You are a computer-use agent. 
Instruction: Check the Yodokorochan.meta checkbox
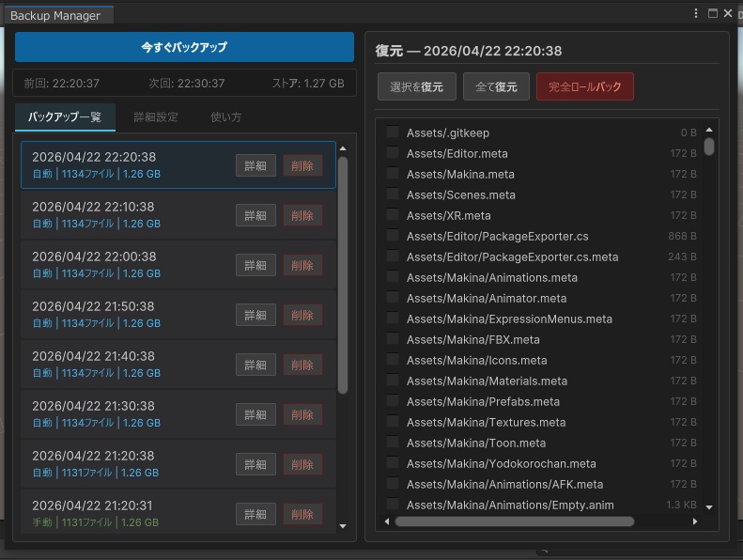pyautogui.click(x=393, y=463)
